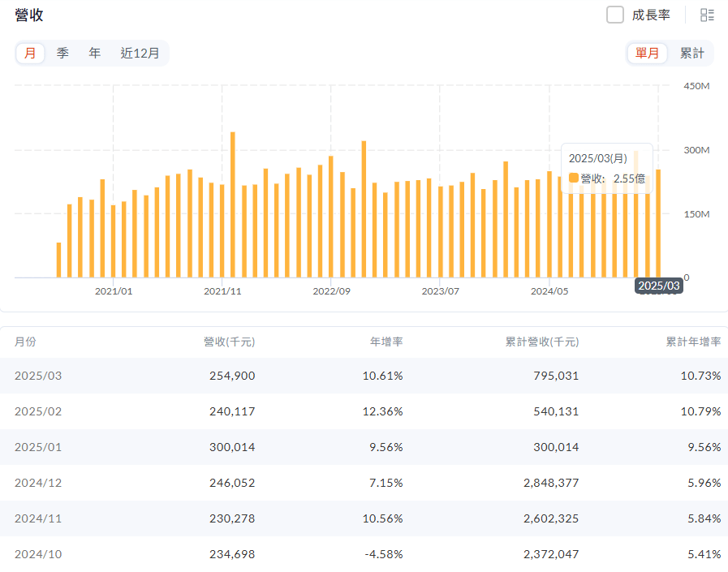Image resolution: width=728 pixels, height=572 pixels.
Task: Click the 2025/03(月) tooltip heading
Action: (598, 158)
